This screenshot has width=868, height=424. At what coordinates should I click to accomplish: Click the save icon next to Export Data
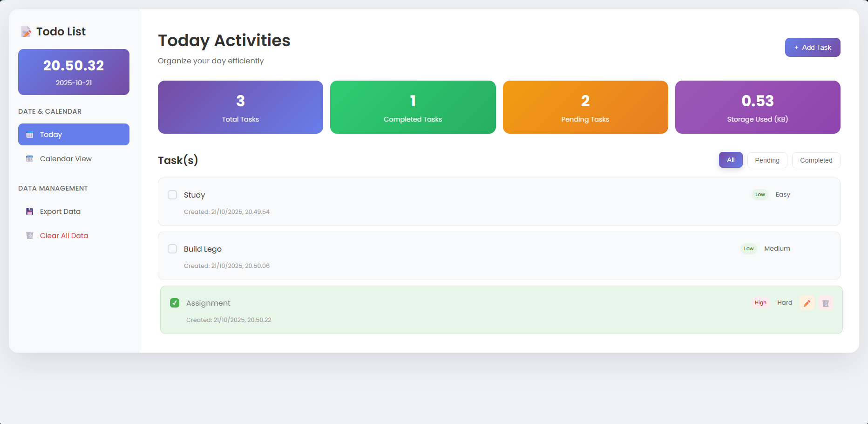point(30,211)
